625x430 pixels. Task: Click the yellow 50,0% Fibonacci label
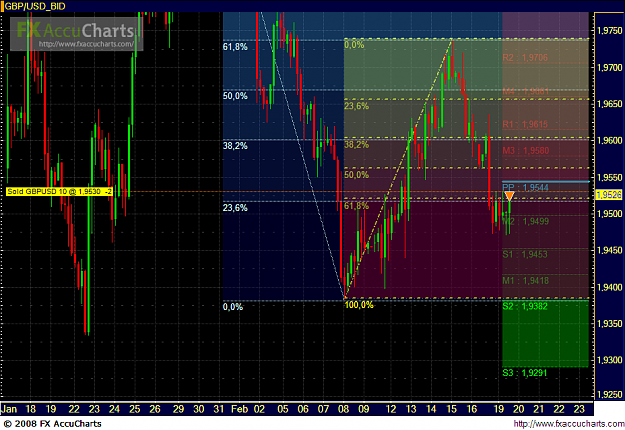pyautogui.click(x=357, y=175)
